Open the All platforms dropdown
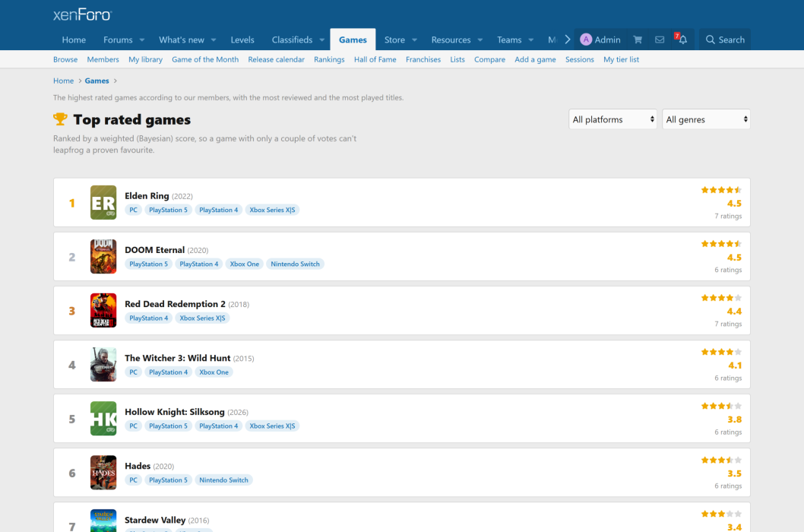The image size is (804, 532). [x=612, y=119]
